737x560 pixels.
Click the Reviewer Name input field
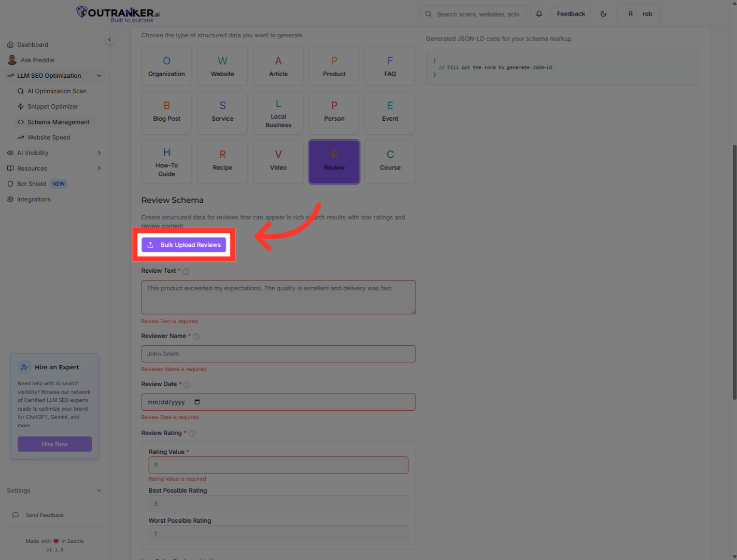click(278, 354)
